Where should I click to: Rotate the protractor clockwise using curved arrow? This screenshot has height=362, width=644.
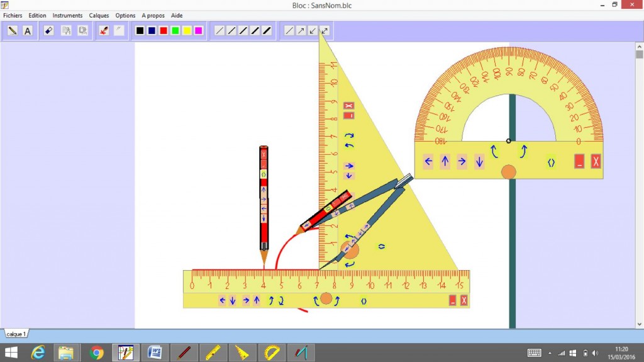523,152
